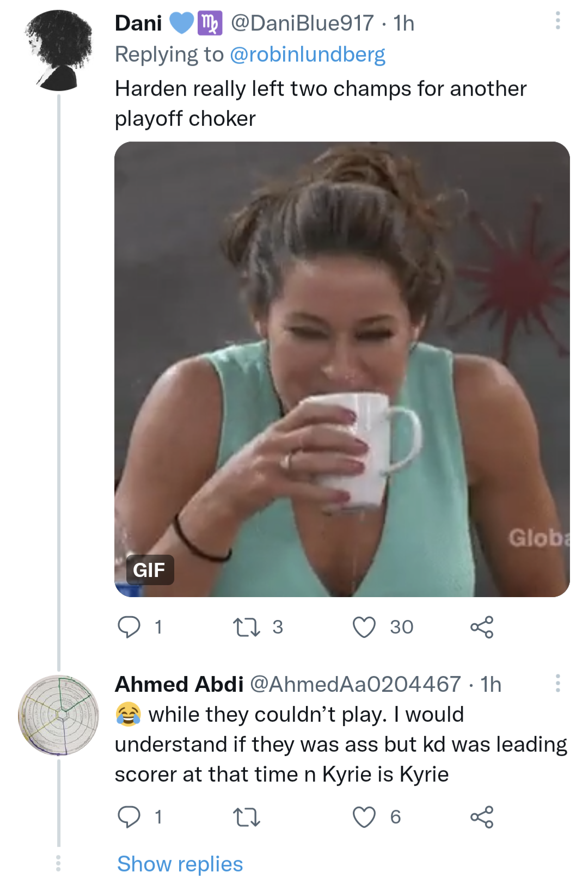Open more options on Dani's tweet
Viewport: 588px width, 896px height.
tap(558, 21)
